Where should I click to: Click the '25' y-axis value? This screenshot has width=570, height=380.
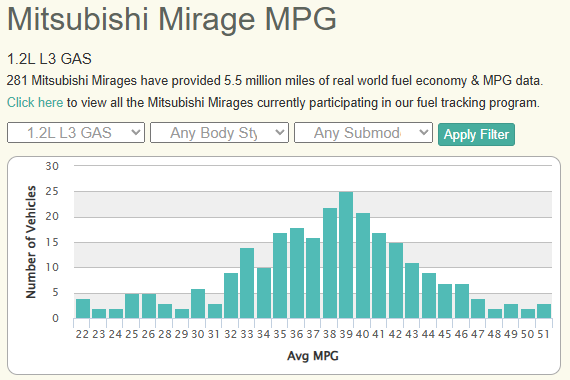pyautogui.click(x=52, y=191)
